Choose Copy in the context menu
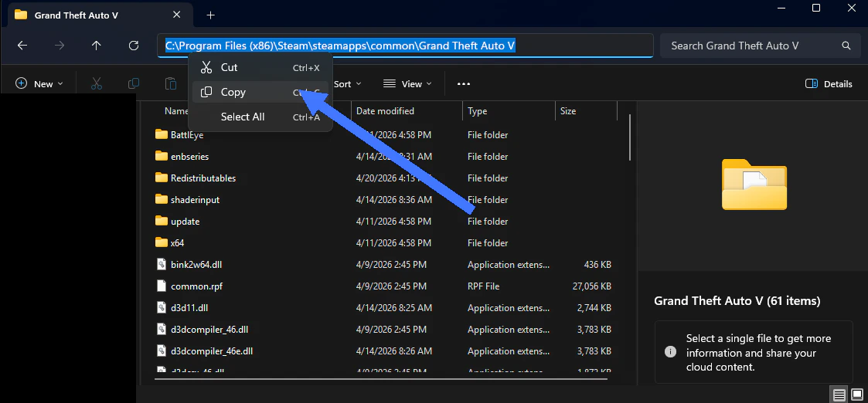The height and width of the screenshot is (403, 868). 260,93
